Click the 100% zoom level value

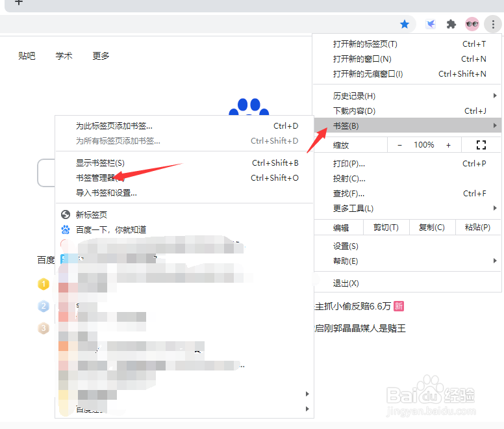424,145
